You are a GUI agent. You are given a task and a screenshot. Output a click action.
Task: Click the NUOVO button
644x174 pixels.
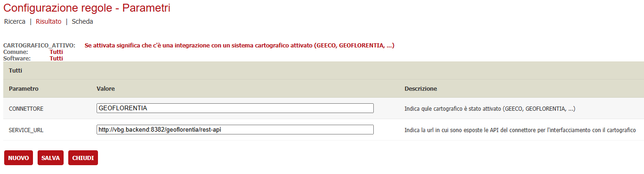pyautogui.click(x=19, y=158)
